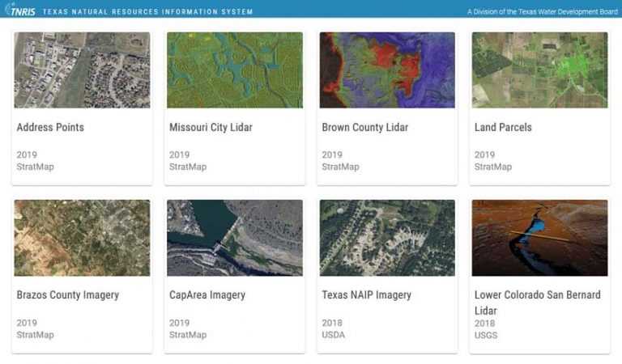The height and width of the screenshot is (364, 622).
Task: Click 'A Division of the Texas Water Development Board' text
Action: pos(543,12)
